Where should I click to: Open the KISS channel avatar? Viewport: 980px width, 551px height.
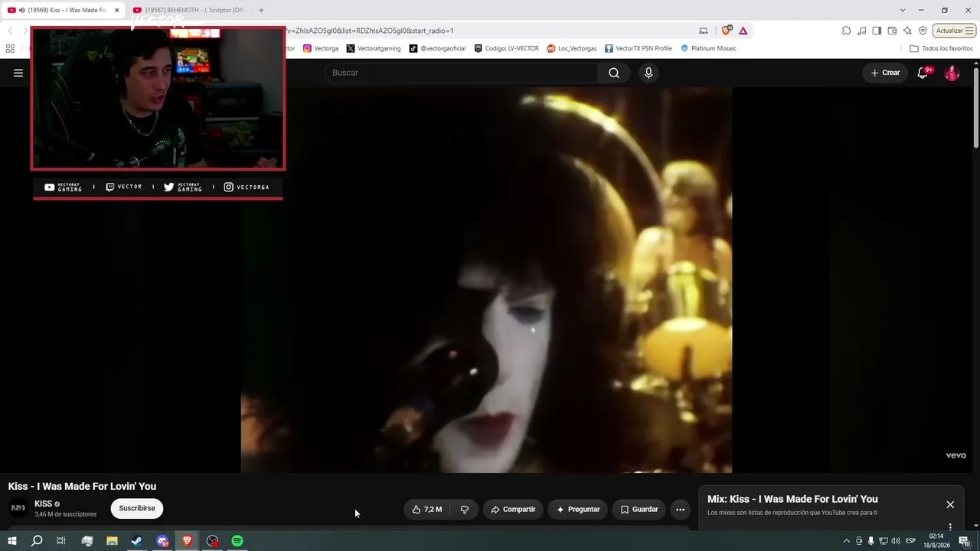(x=18, y=508)
